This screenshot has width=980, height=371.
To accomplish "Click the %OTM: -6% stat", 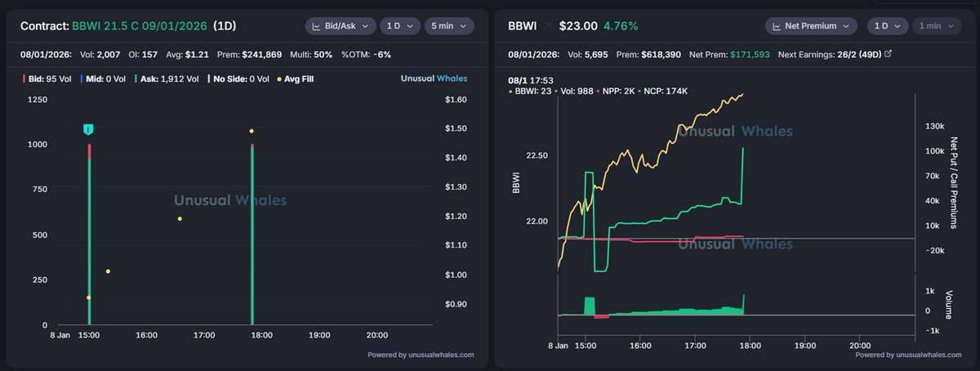I will tap(367, 55).
